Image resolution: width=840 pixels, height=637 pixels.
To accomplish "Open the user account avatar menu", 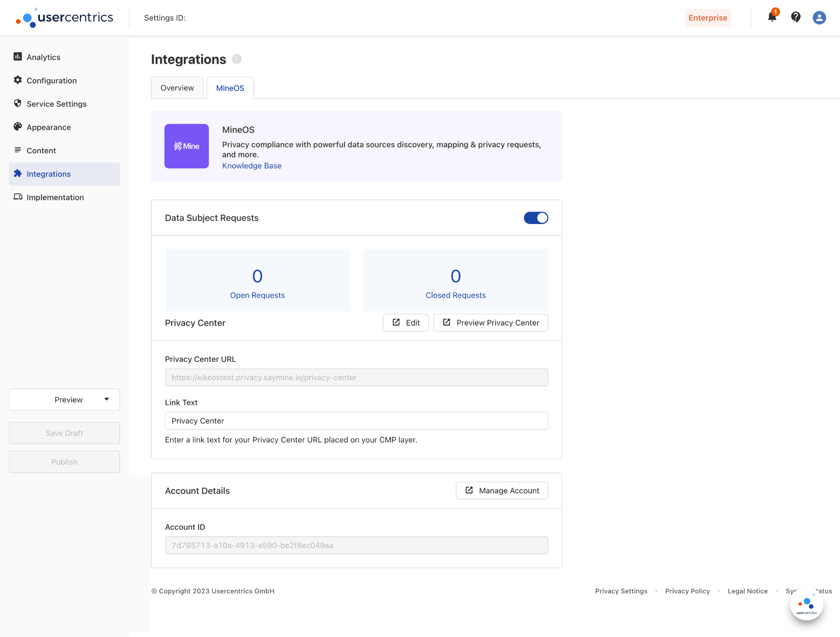I will [x=819, y=18].
